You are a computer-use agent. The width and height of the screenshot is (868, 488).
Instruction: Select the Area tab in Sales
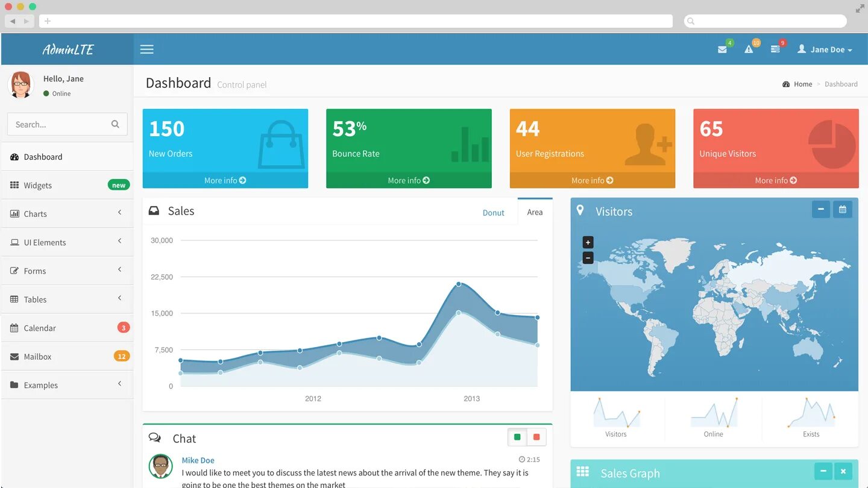click(x=535, y=212)
